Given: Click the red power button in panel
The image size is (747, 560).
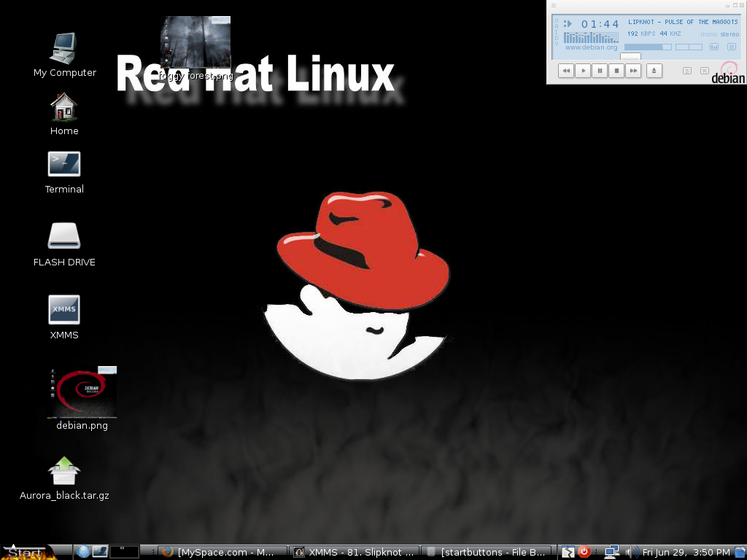Looking at the screenshot, I should point(584,552).
